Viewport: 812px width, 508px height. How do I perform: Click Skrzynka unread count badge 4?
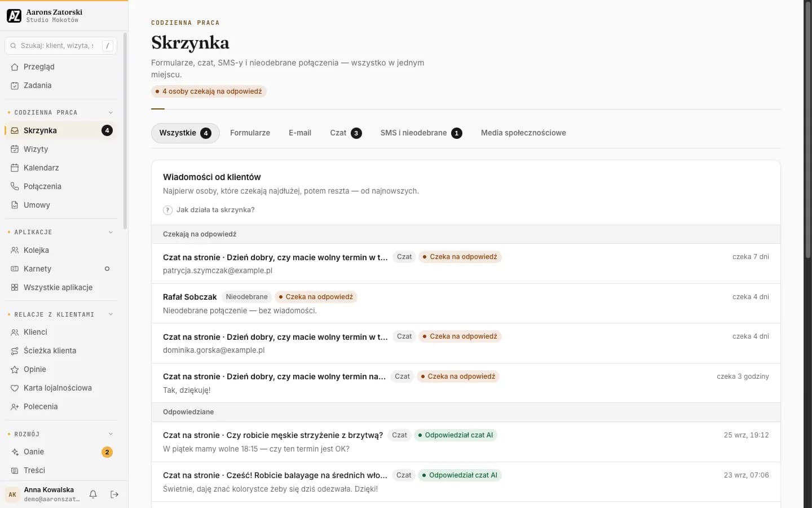pos(107,130)
